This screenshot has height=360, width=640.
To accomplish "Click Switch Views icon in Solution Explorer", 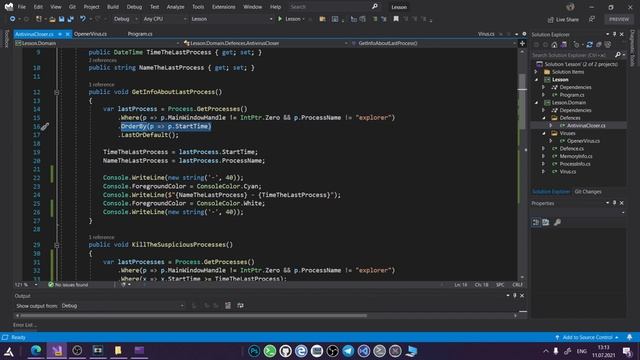I will coord(564,44).
